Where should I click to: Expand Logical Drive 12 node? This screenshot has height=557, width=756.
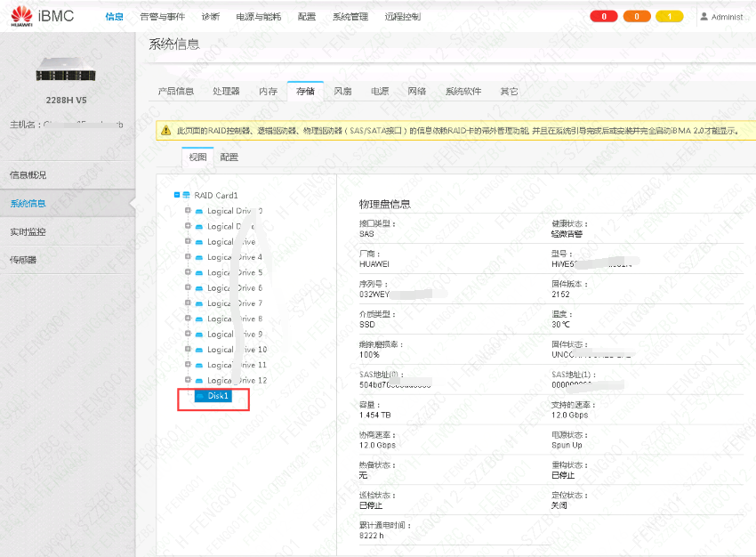[188, 380]
